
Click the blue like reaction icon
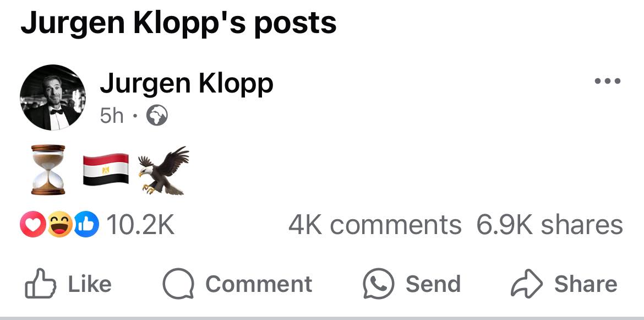(88, 225)
